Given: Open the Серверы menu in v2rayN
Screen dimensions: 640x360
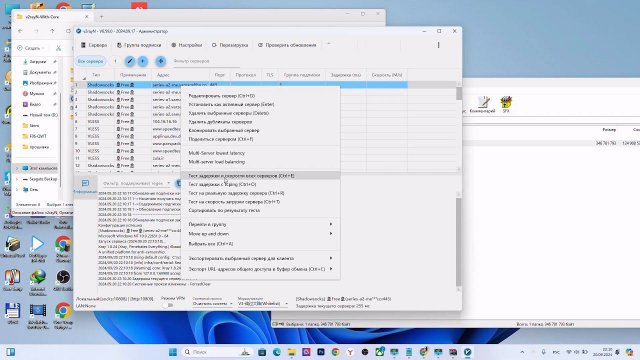Looking at the screenshot, I should (94, 45).
